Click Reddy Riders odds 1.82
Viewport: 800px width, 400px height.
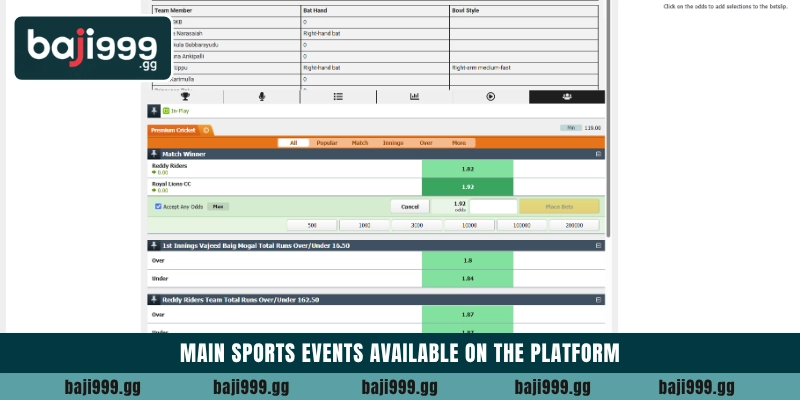(467, 169)
